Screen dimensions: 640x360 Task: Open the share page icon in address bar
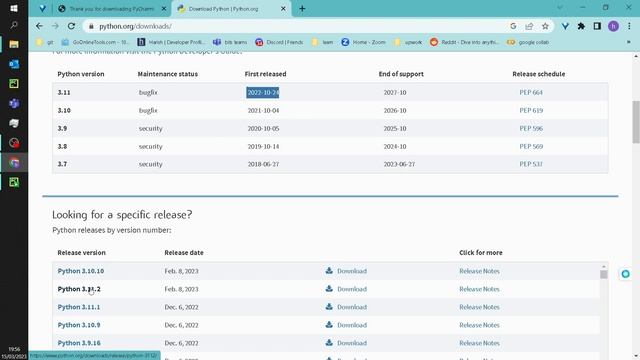pyautogui.click(x=529, y=26)
